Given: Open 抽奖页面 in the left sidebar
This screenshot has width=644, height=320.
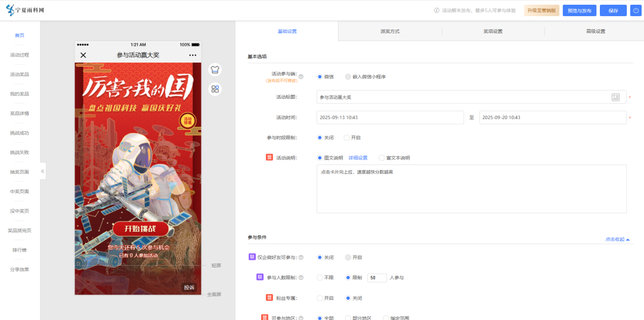Looking at the screenshot, I should click(x=20, y=172).
